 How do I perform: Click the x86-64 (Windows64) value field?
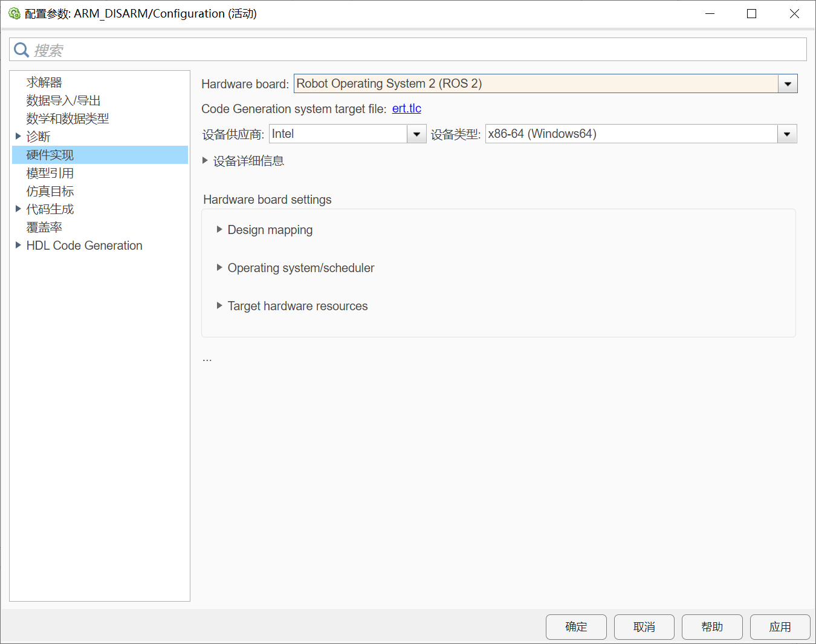[632, 134]
